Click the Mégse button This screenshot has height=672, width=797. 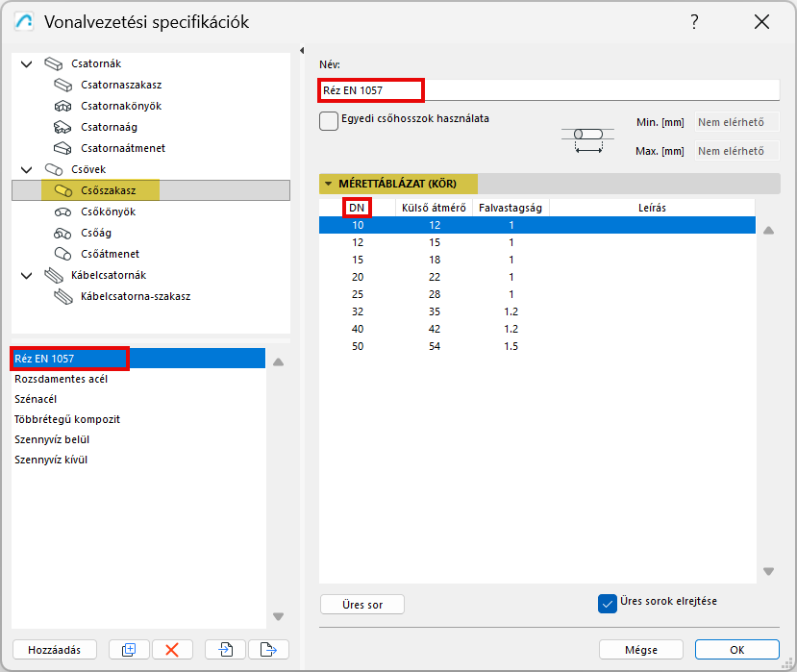point(641,649)
